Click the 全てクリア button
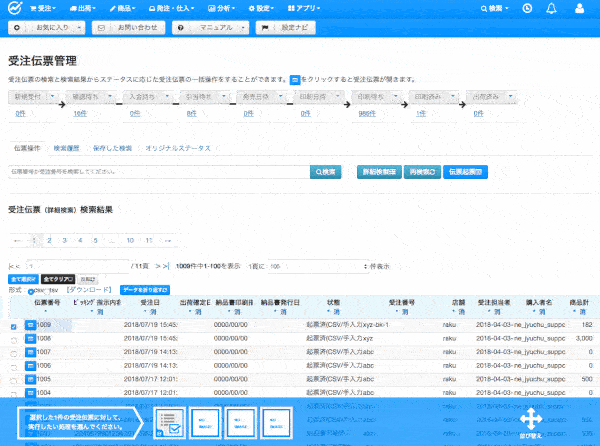600x446 pixels. pos(58,279)
